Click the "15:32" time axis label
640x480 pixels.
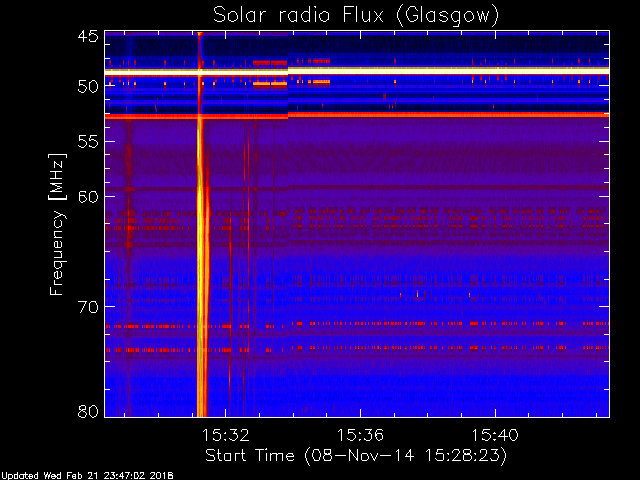[226, 435]
